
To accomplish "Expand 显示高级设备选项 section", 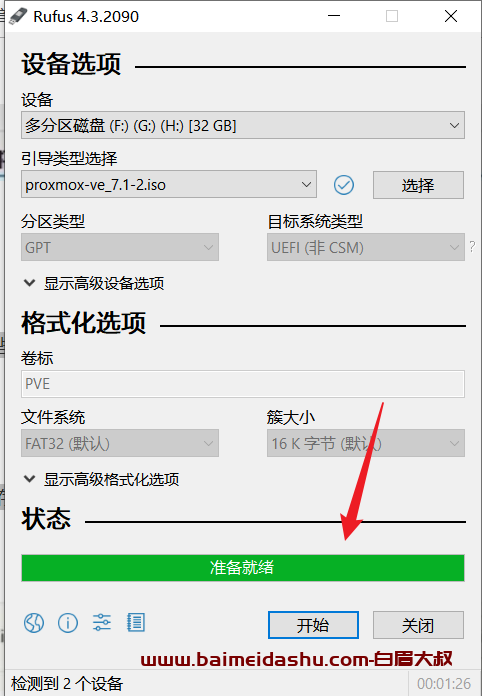I will (94, 283).
